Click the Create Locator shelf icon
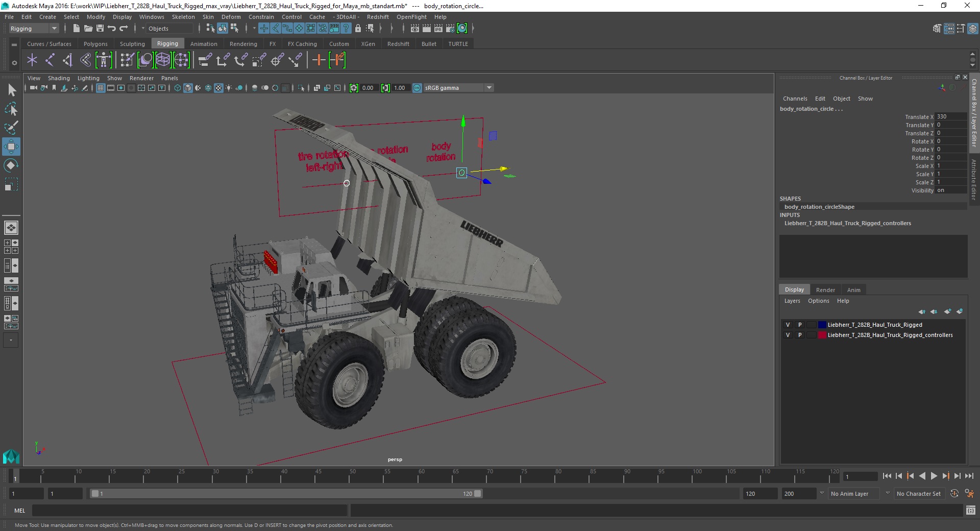This screenshot has height=531, width=980. pos(32,60)
